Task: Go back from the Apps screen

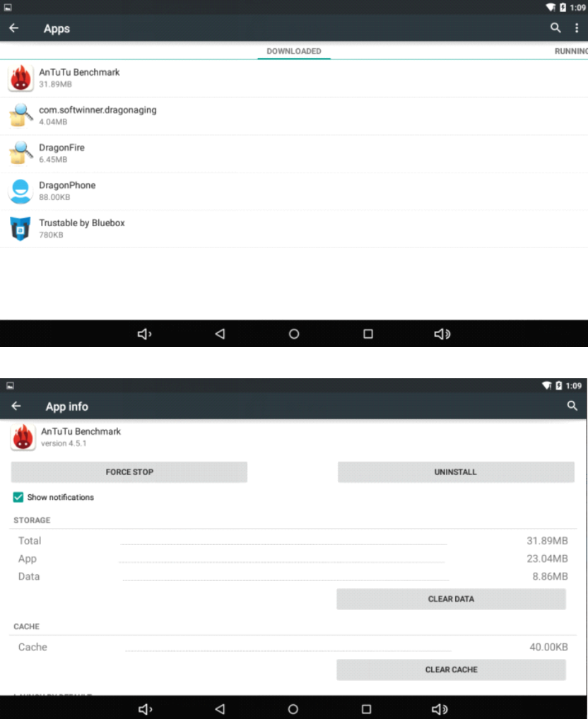Action: click(13, 28)
